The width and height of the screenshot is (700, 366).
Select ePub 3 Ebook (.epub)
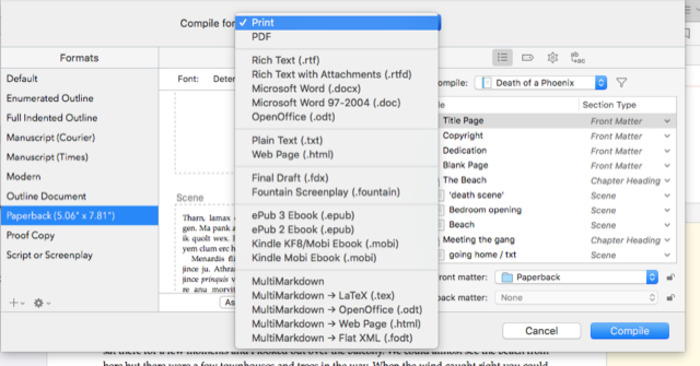(338, 215)
